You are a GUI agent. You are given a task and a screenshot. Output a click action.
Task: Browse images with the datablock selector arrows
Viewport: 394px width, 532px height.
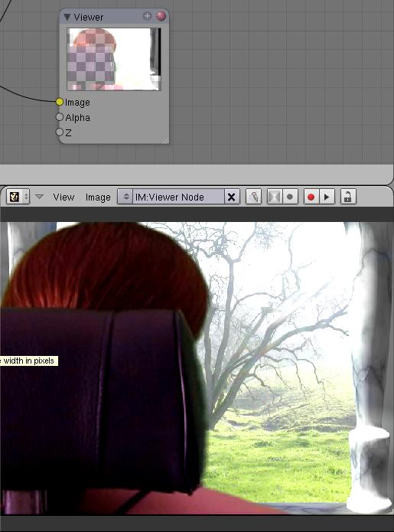click(125, 197)
